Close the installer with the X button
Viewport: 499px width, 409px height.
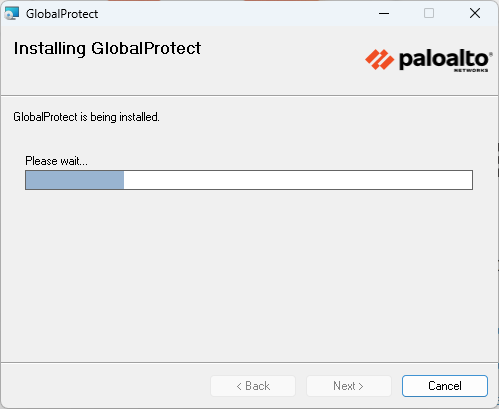point(475,13)
